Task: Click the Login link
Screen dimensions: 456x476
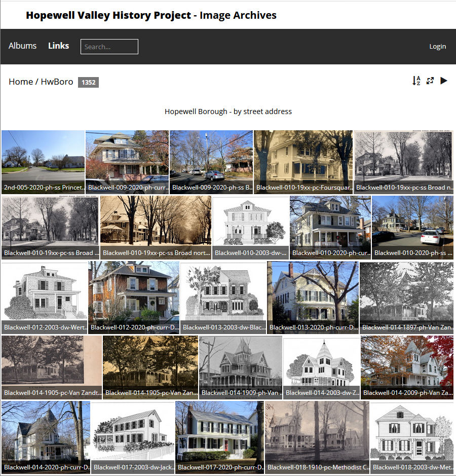Action: tap(437, 46)
